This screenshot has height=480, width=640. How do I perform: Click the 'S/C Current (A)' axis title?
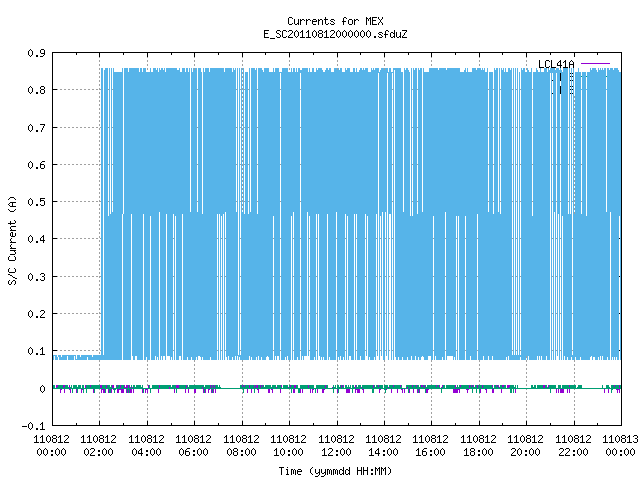coord(12,240)
